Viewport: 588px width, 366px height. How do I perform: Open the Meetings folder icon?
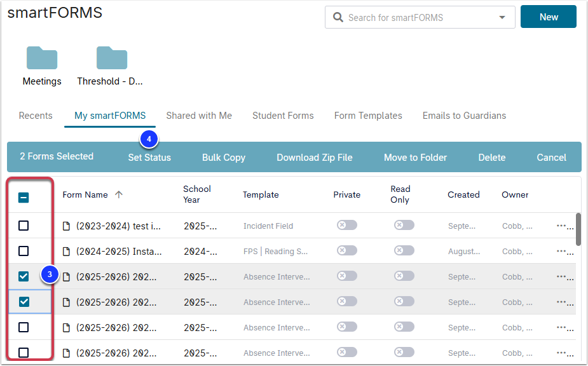[41, 58]
